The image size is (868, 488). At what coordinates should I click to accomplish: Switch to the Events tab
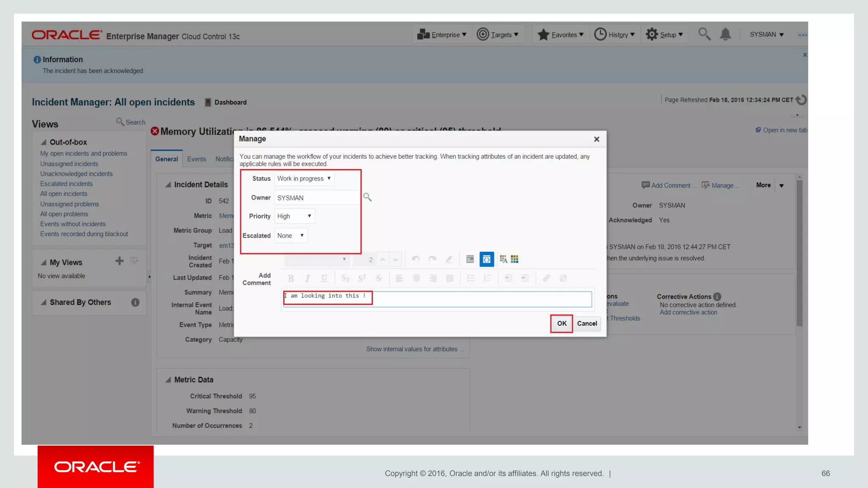196,159
